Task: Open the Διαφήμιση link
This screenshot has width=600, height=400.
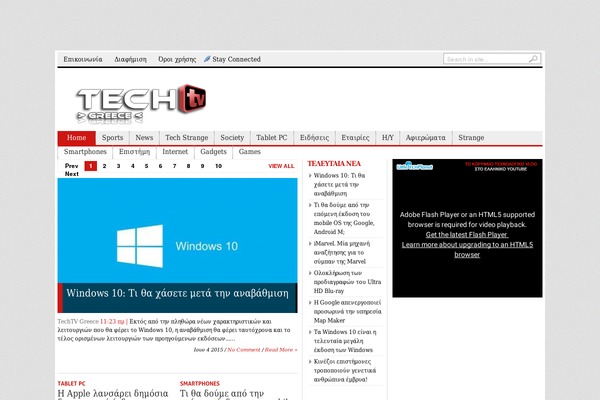Action: point(130,59)
